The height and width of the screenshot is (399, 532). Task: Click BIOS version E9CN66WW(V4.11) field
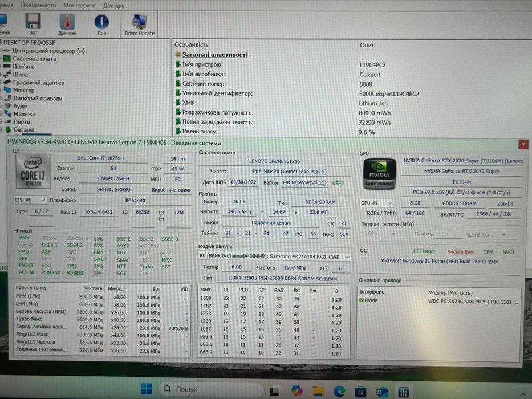304,182
